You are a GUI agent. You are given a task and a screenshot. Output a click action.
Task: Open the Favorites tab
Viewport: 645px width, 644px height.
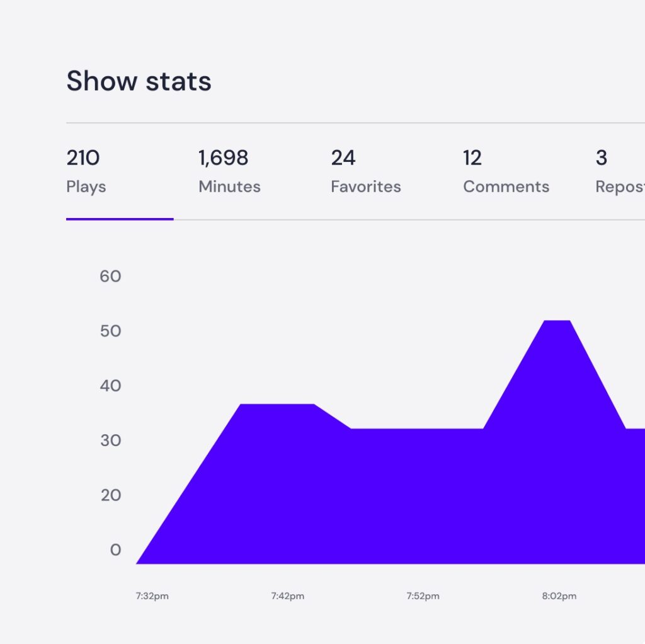click(365, 171)
